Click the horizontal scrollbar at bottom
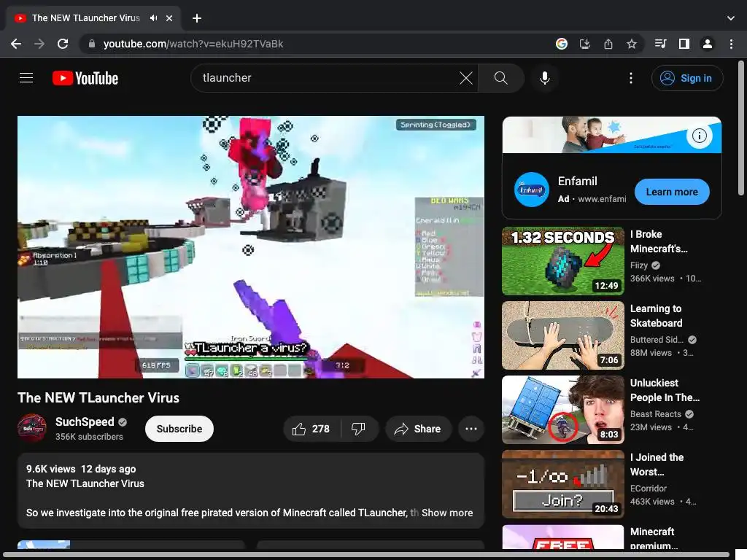Viewport: 747px width, 560px height. 366,555
